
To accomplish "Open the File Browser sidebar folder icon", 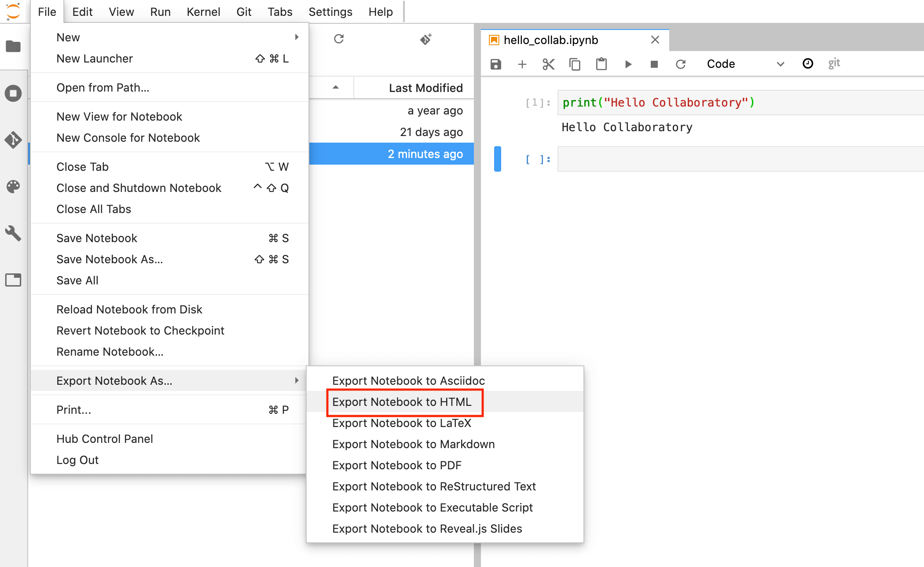I will 13,46.
